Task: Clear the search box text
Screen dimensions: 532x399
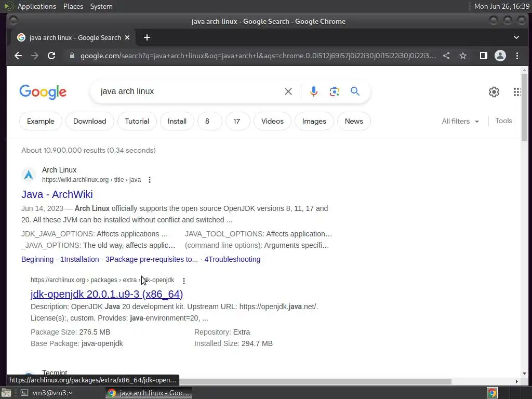Action: [288, 91]
